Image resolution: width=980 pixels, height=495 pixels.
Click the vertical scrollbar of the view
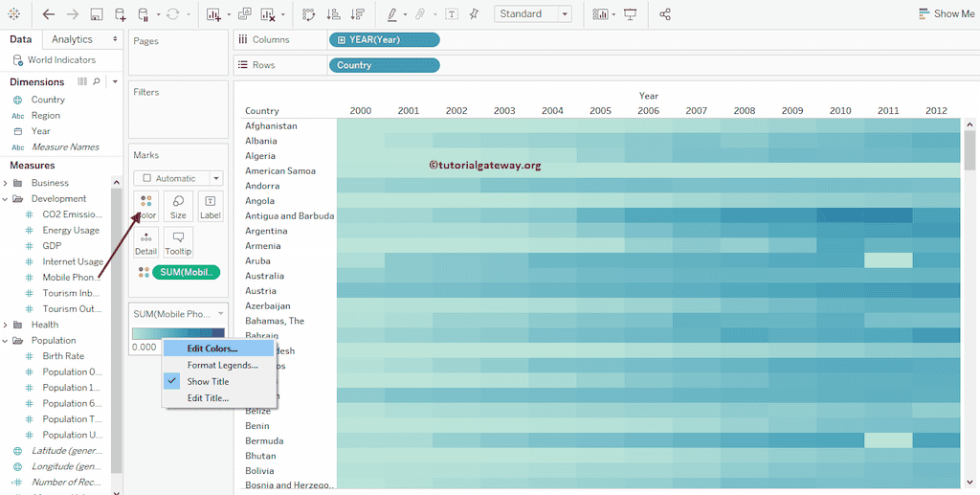click(969, 151)
